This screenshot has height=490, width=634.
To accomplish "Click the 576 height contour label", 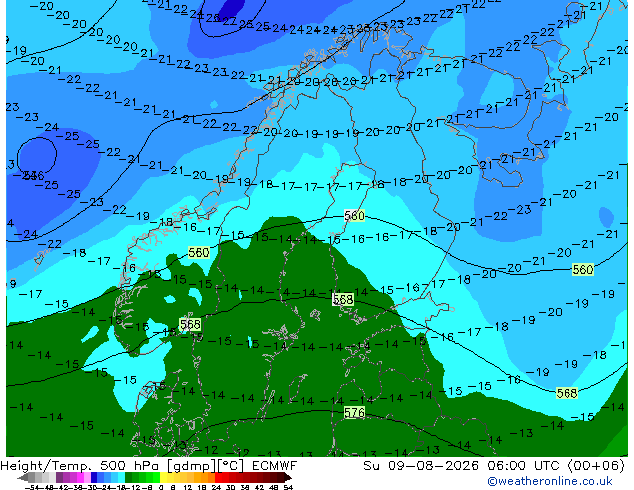I will (x=355, y=412).
